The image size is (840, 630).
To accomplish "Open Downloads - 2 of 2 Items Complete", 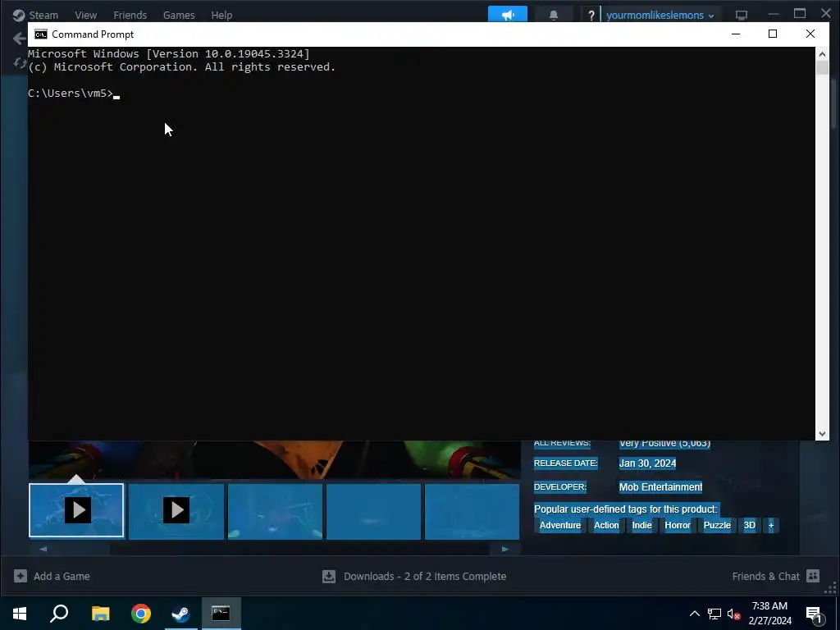I will click(x=414, y=576).
